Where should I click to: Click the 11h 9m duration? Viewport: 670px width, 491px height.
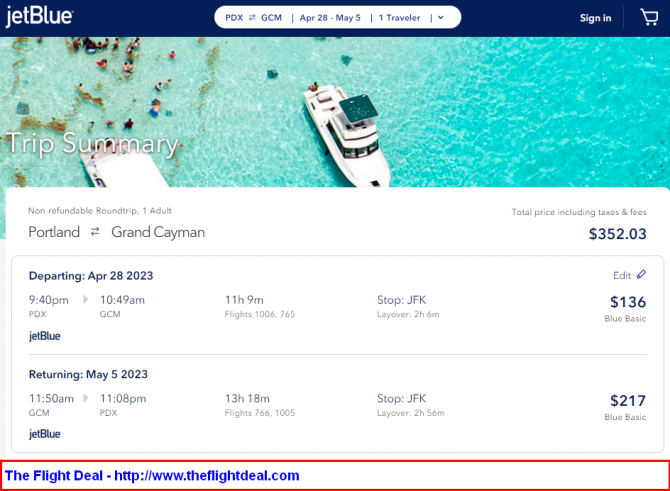click(x=244, y=300)
